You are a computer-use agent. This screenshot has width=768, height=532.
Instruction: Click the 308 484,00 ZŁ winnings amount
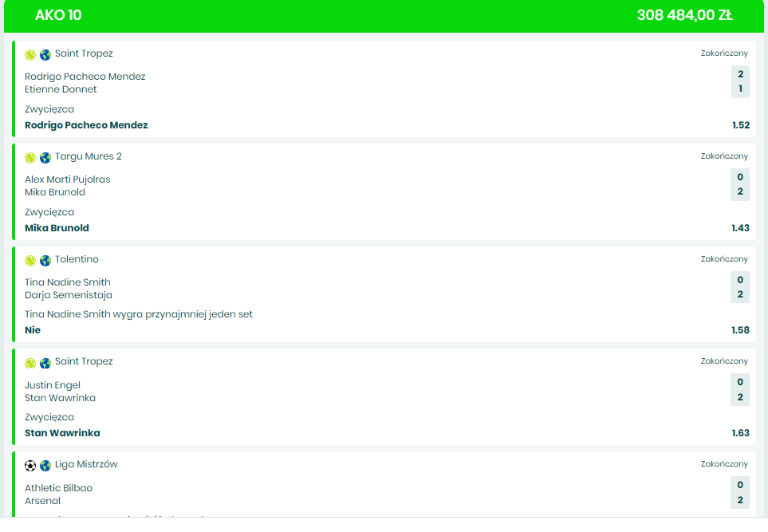click(x=684, y=15)
